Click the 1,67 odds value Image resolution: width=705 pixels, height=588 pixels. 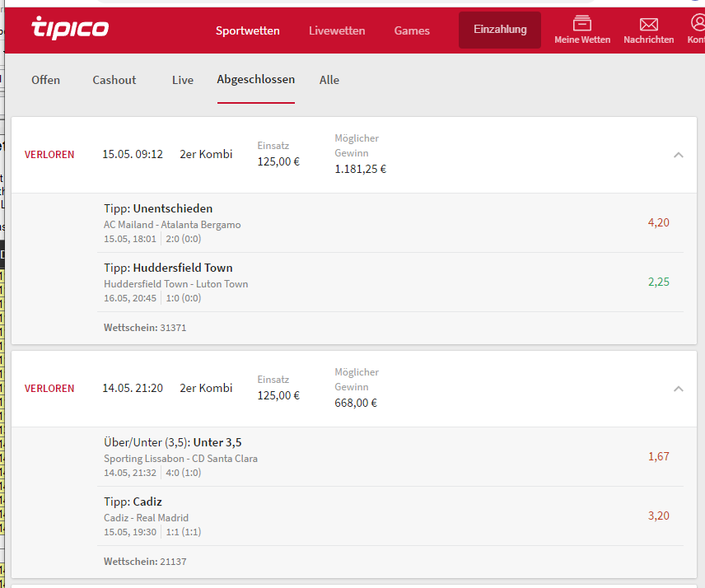pos(658,456)
